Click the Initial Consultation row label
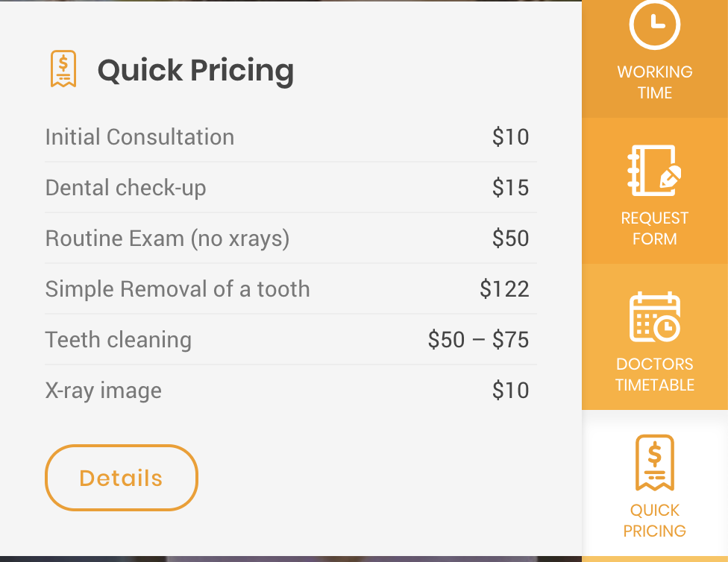 click(x=139, y=137)
